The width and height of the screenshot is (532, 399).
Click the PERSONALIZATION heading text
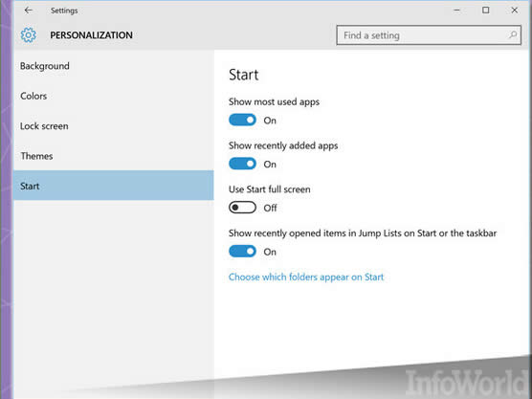tap(91, 35)
